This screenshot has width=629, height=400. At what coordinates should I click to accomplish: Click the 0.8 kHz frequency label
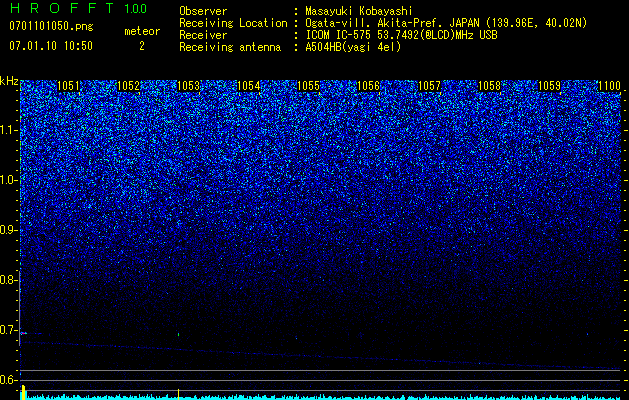pyautogui.click(x=9, y=280)
